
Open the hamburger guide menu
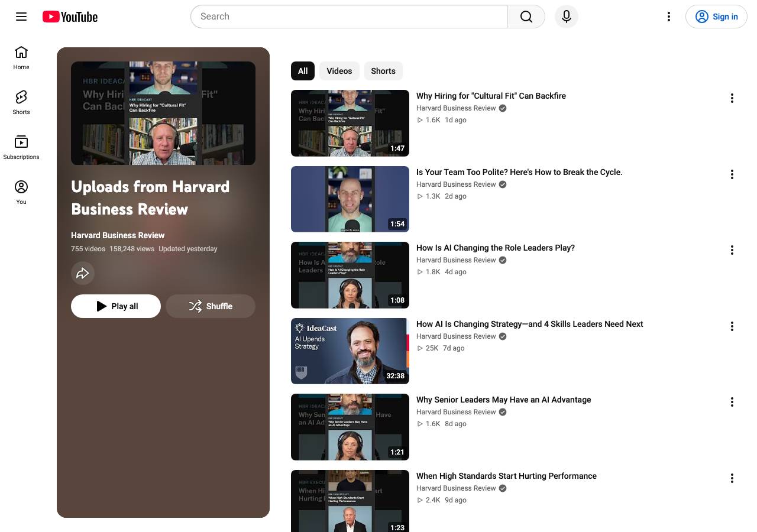tap(21, 17)
